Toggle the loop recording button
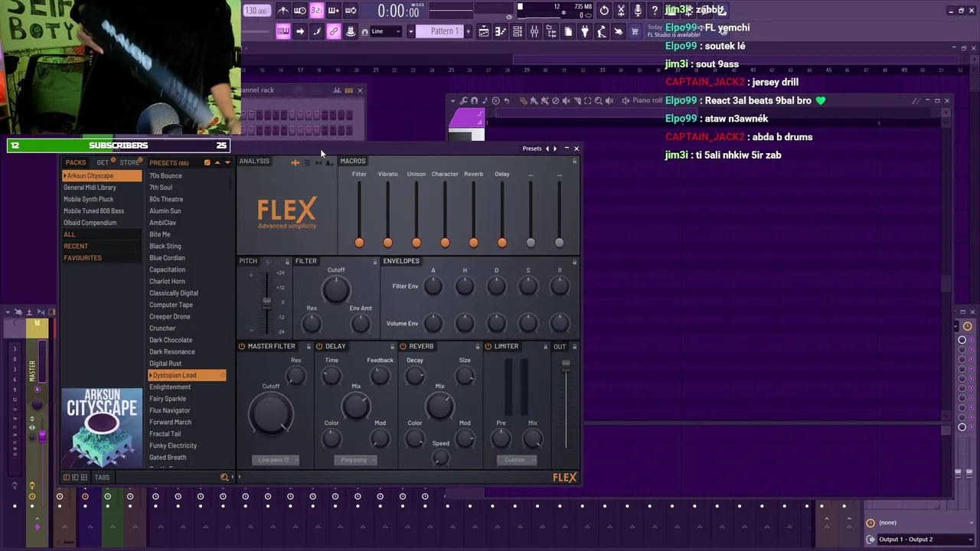The height and width of the screenshot is (551, 980). tap(351, 10)
